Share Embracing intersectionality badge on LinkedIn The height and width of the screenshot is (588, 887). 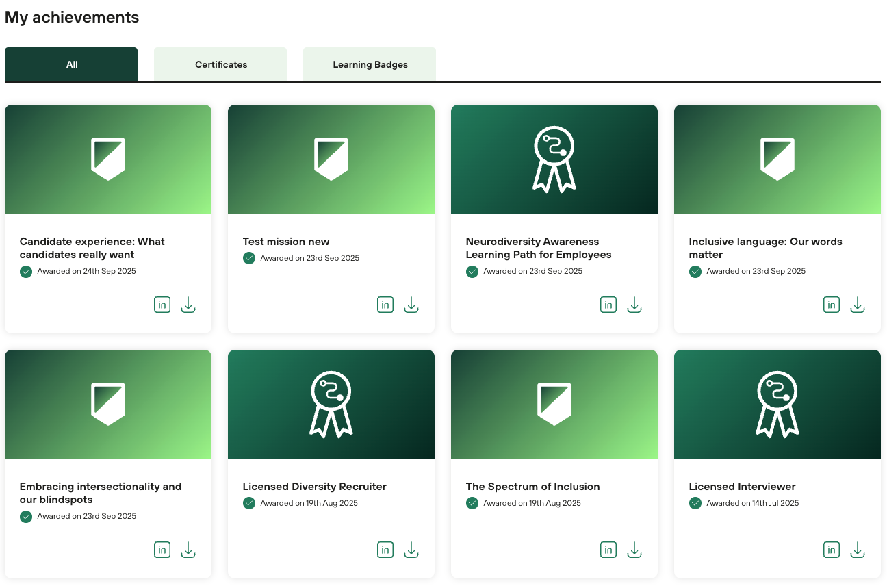coord(162,550)
